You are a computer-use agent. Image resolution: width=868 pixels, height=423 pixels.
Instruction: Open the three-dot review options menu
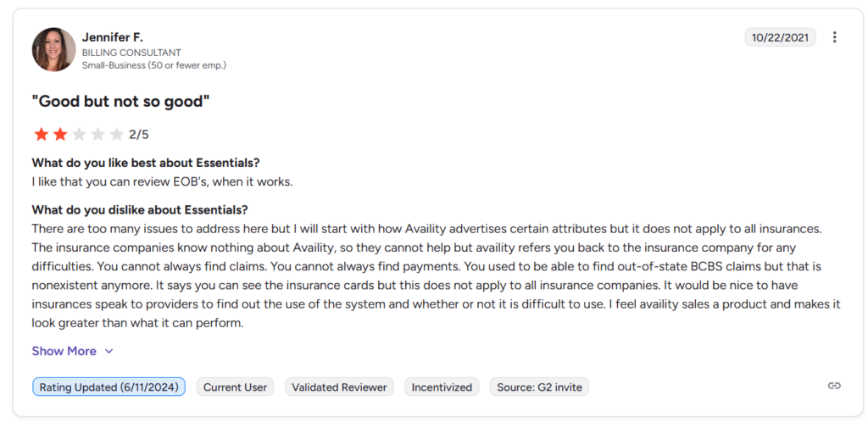click(x=835, y=37)
